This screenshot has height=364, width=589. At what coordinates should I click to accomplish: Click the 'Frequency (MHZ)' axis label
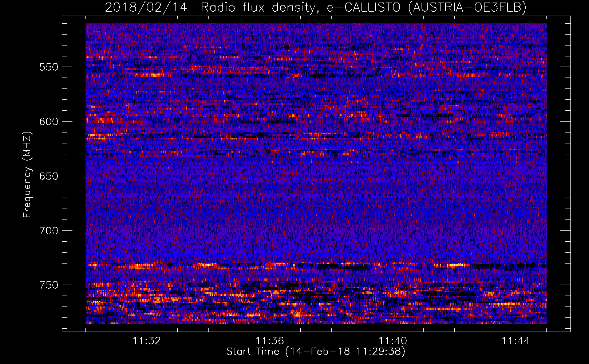[x=27, y=174]
